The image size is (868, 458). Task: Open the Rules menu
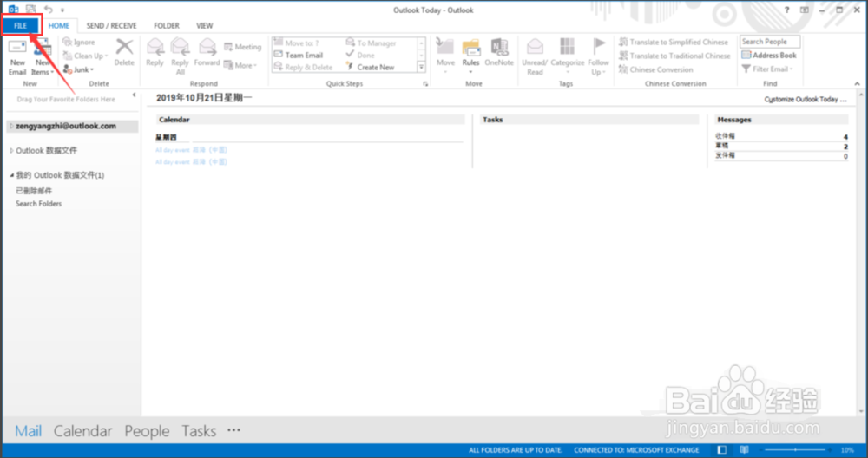[x=470, y=57]
